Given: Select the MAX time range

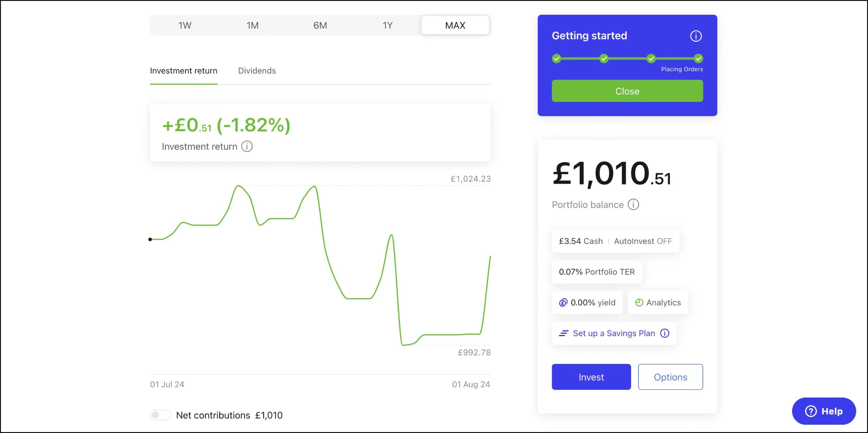Looking at the screenshot, I should [455, 25].
